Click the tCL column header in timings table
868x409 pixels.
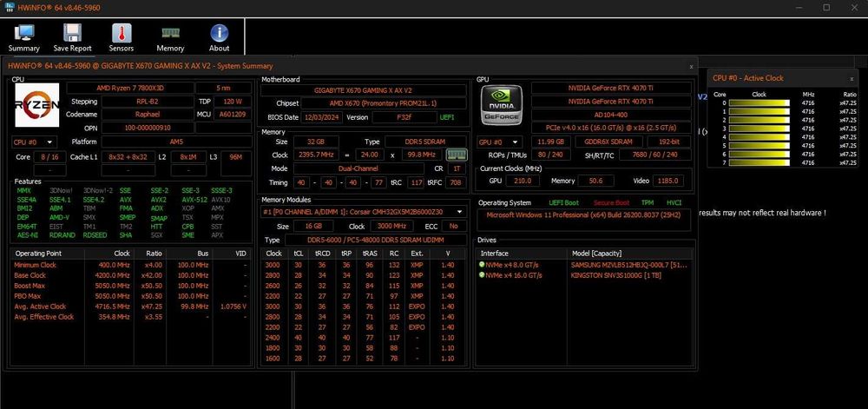(298, 254)
